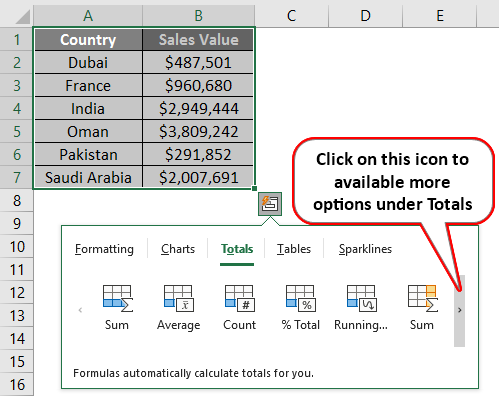
Task: Click the Country header cell
Action: pyautogui.click(x=88, y=40)
